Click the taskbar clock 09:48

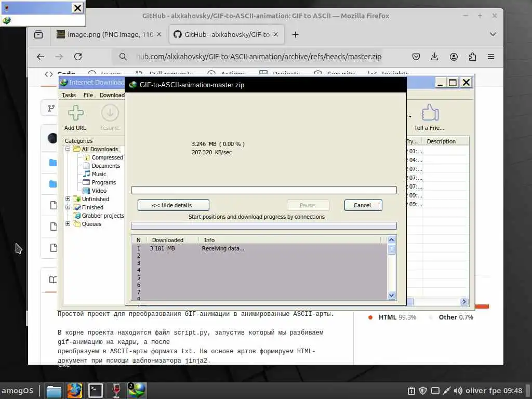pos(513,391)
